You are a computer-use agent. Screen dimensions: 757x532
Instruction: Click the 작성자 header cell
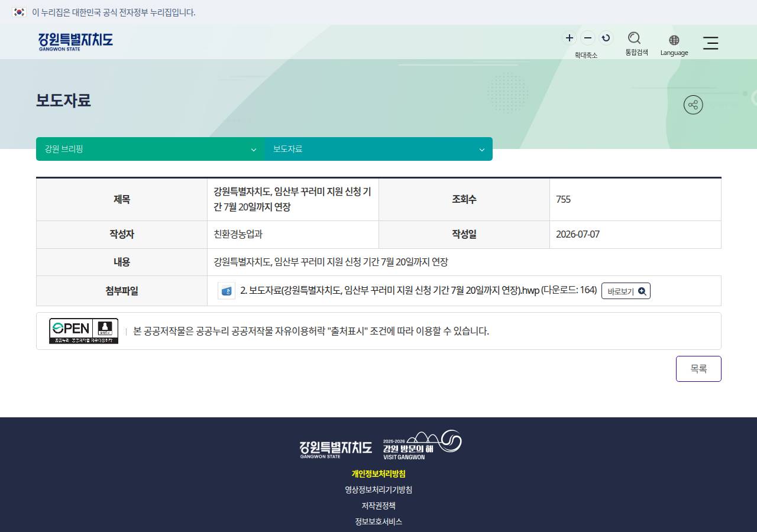[122, 234]
